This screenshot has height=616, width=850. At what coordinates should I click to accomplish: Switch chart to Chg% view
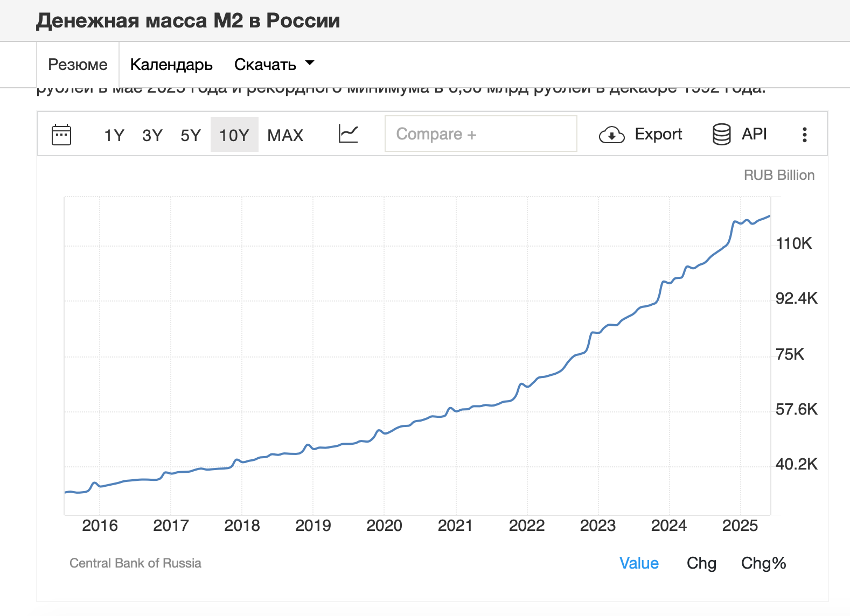pos(763,563)
